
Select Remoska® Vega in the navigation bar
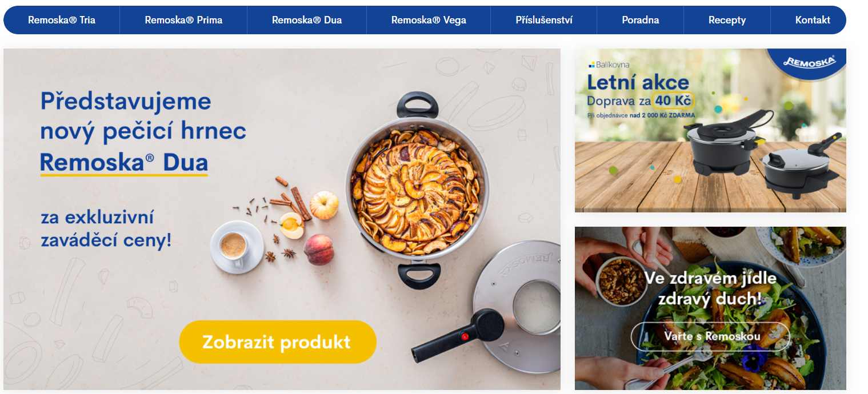[429, 20]
